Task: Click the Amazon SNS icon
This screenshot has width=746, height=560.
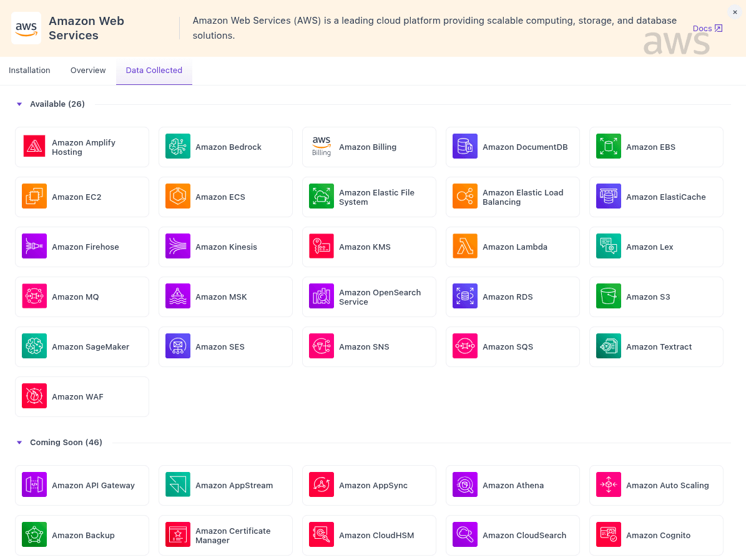Action: [x=321, y=346]
